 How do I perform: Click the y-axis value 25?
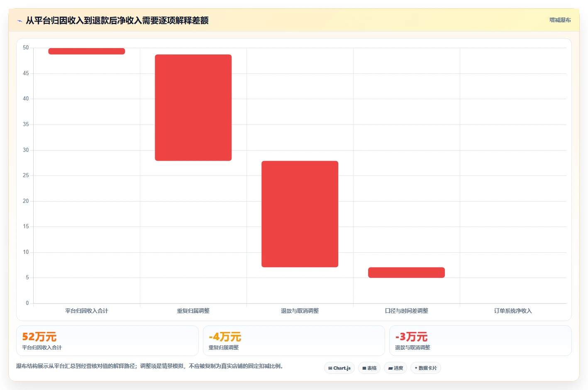point(26,175)
